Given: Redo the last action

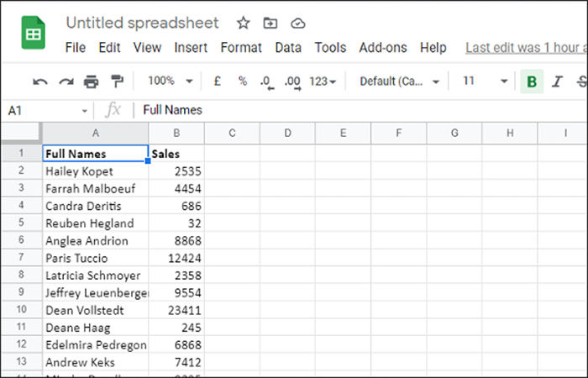Looking at the screenshot, I should [66, 81].
